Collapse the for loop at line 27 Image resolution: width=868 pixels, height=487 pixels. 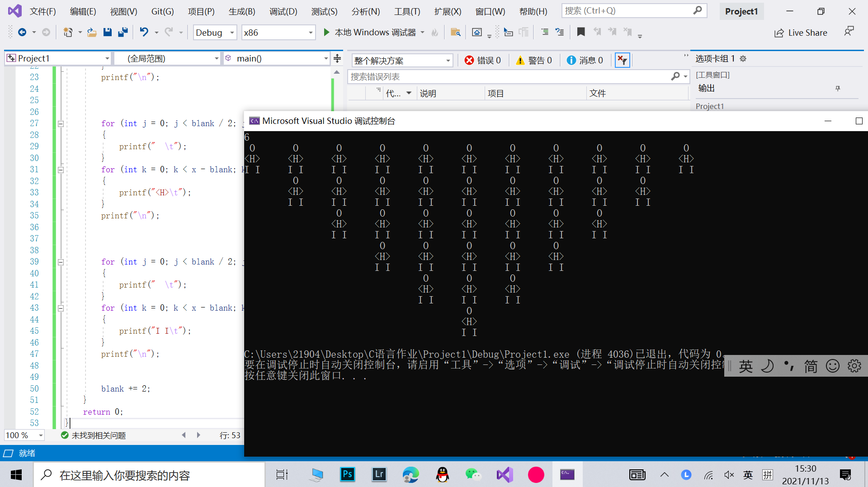coord(61,123)
